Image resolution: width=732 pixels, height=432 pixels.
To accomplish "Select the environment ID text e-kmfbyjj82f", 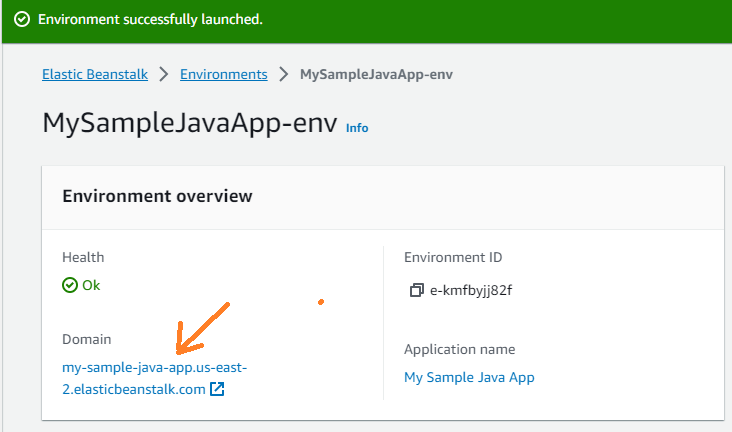I will click(471, 290).
